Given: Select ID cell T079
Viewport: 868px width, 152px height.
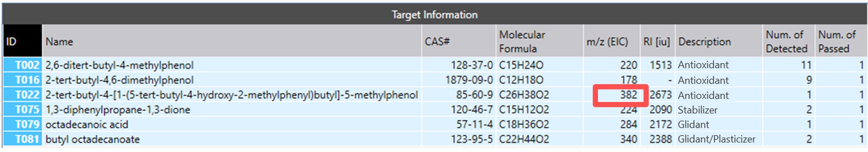Looking at the screenshot, I should coord(23,124).
